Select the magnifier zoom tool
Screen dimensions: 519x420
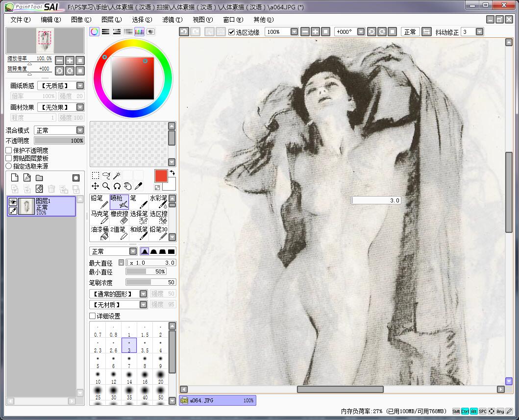point(106,186)
